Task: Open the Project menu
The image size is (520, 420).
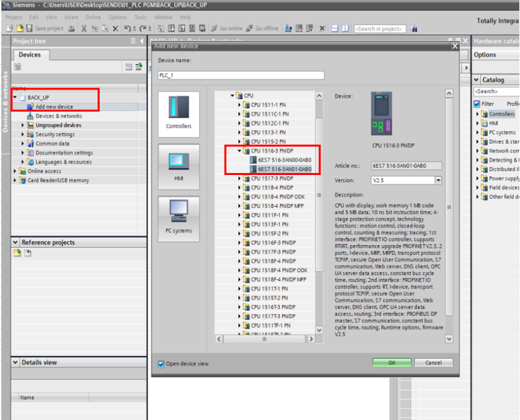Action: (x=13, y=17)
